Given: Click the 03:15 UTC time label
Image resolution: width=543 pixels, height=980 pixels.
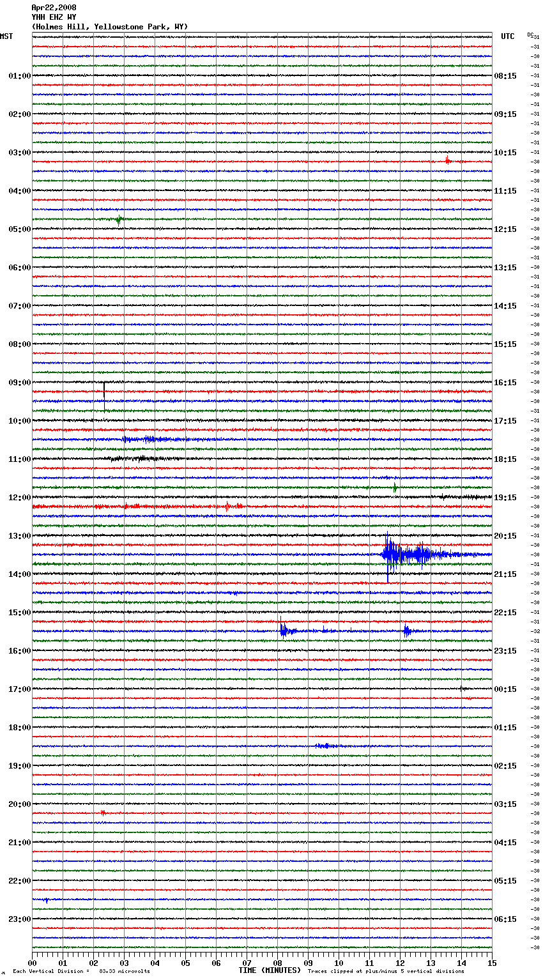Looking at the screenshot, I should coord(505,804).
